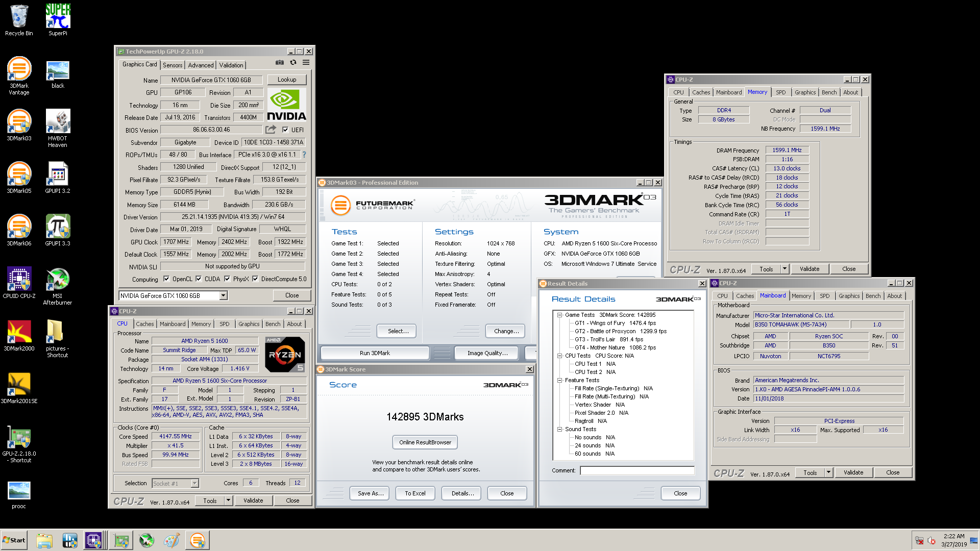Collapse the Feature Tests tree node
Viewport: 980px width, 551px height.
[559, 381]
